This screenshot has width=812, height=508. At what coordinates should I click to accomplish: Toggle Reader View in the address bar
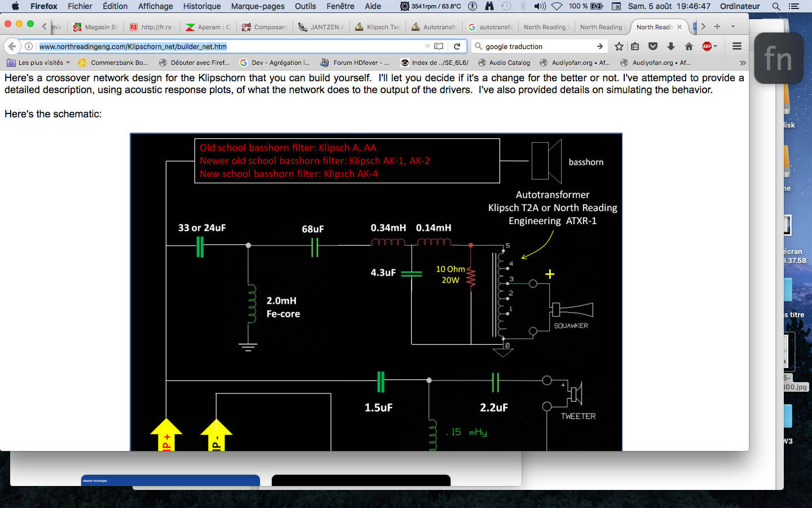tap(439, 46)
